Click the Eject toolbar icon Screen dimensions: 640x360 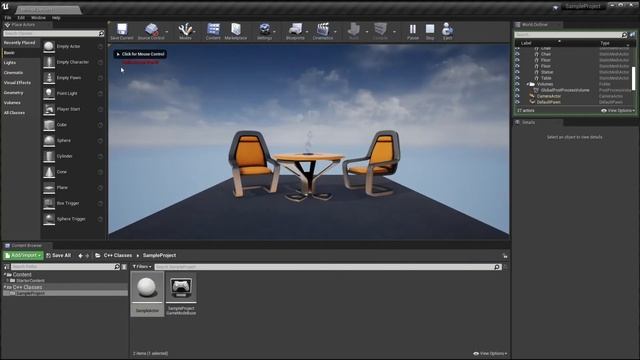tap(447, 29)
